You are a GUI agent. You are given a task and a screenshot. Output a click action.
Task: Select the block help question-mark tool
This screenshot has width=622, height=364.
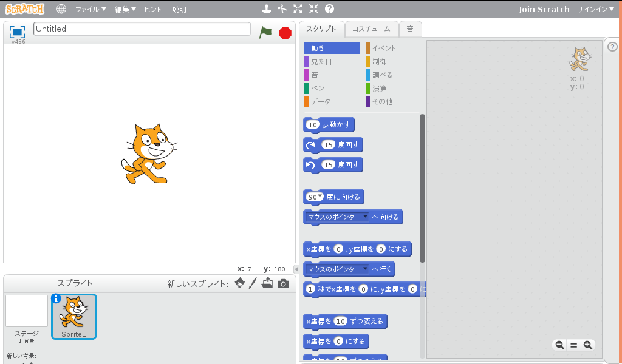[329, 8]
